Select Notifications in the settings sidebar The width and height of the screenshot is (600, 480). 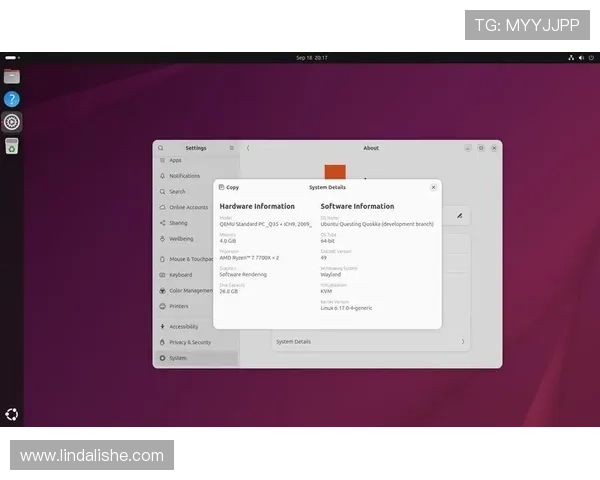184,176
